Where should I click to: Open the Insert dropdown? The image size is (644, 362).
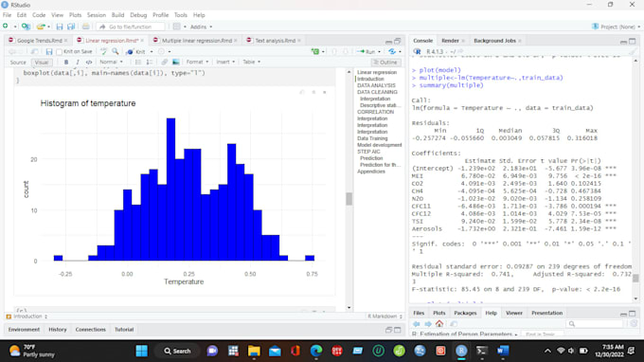coord(225,62)
